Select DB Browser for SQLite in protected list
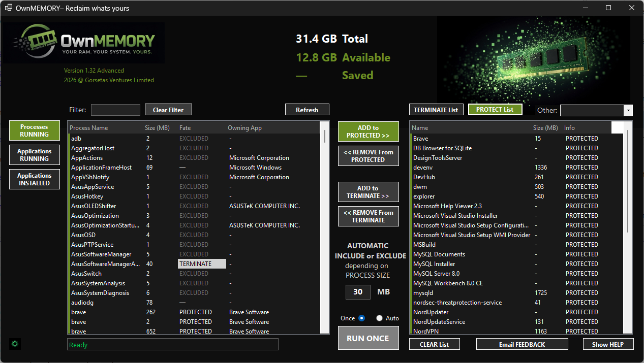 click(516, 148)
